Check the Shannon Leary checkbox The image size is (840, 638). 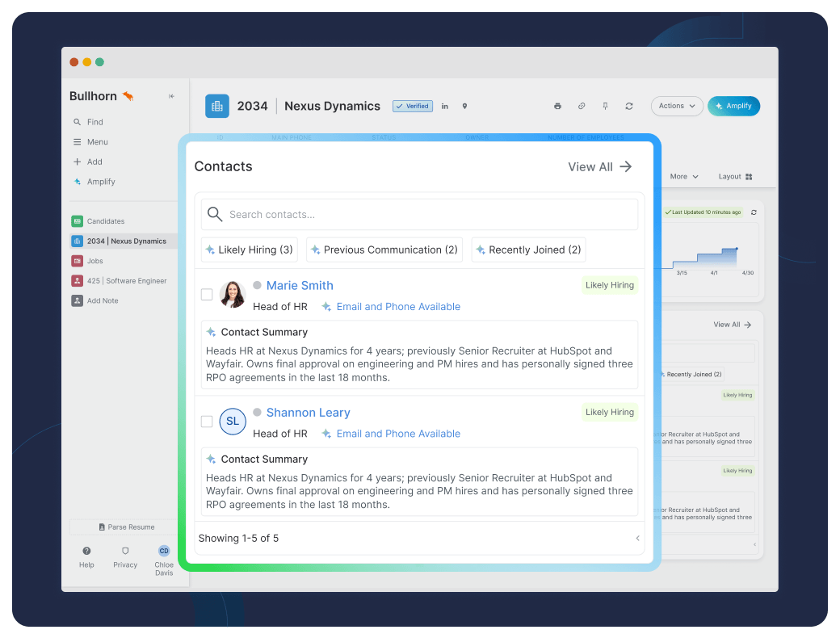pyautogui.click(x=207, y=422)
